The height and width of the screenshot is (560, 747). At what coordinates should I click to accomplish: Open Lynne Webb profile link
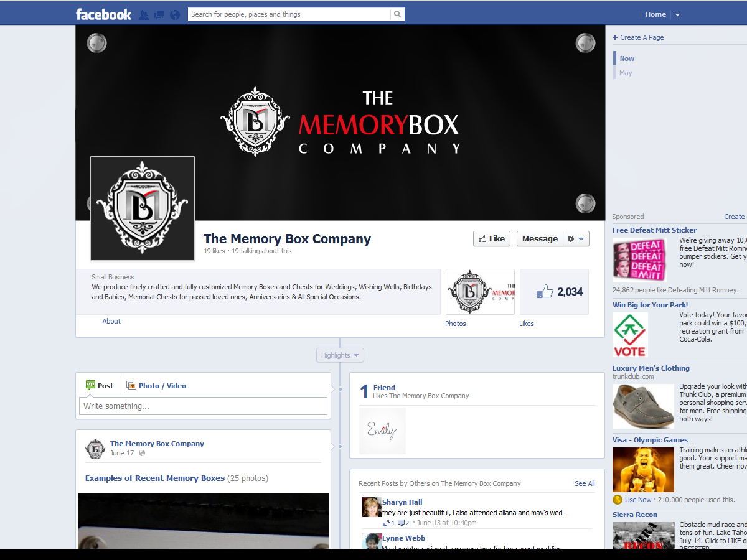[404, 538]
